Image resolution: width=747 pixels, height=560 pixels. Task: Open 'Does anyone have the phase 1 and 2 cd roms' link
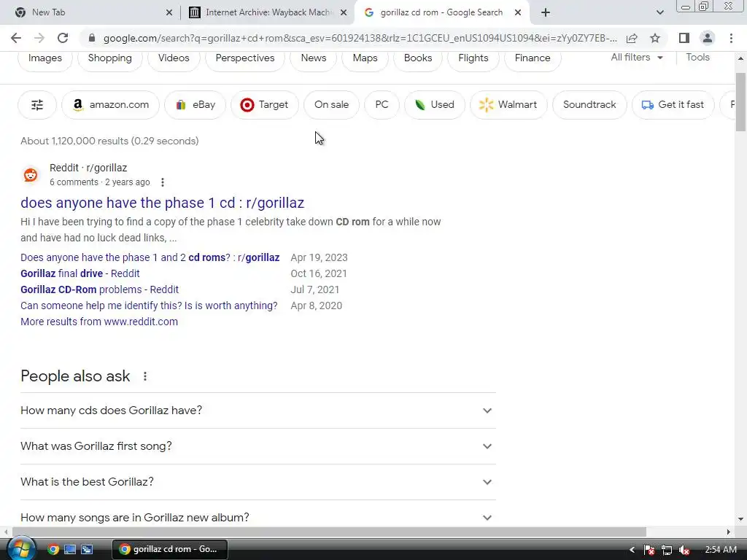(150, 257)
